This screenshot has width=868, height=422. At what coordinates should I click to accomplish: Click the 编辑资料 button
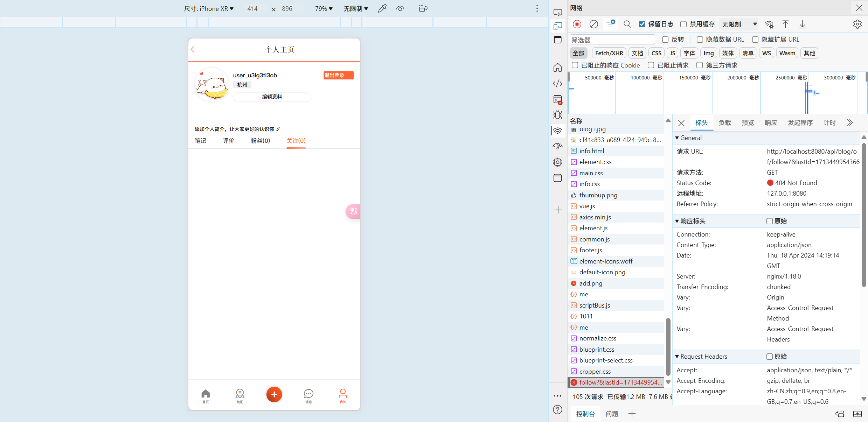coord(272,97)
